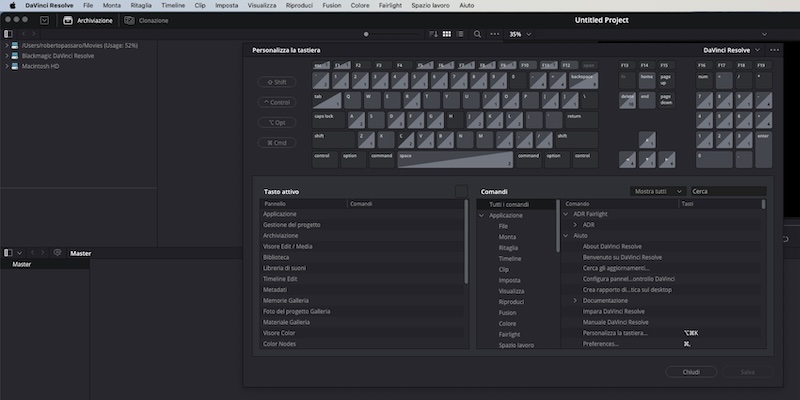Click the command category list scrollbar
Screen dimensions: 800x400
[558, 226]
